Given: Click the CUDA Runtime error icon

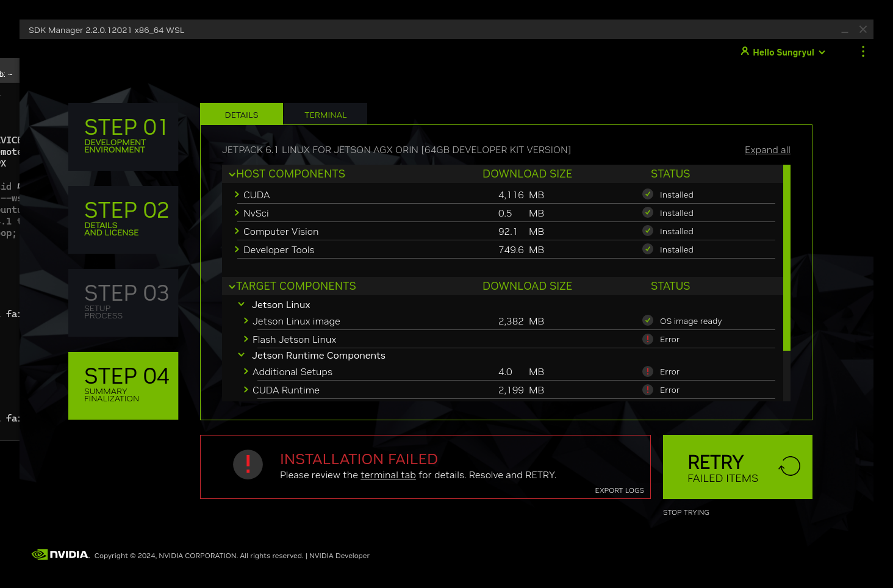Looking at the screenshot, I should click(648, 389).
